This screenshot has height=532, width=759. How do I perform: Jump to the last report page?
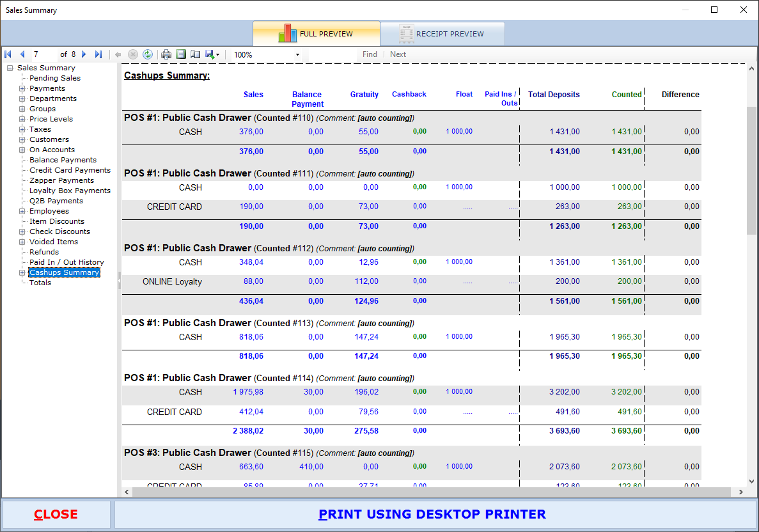coord(98,54)
